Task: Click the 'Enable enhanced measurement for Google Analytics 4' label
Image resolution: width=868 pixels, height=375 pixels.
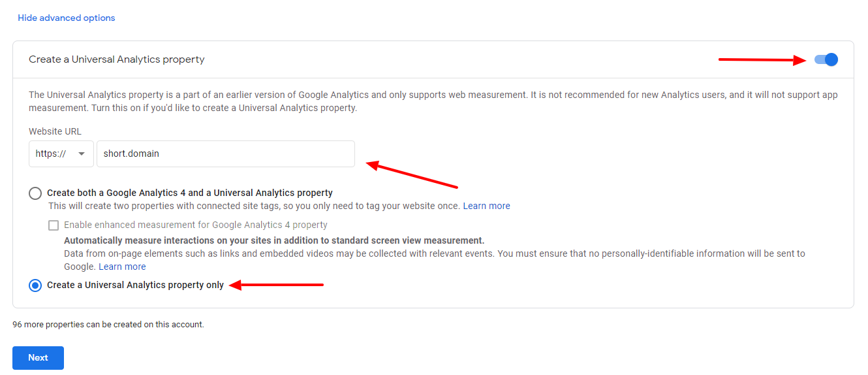Action: pos(196,225)
